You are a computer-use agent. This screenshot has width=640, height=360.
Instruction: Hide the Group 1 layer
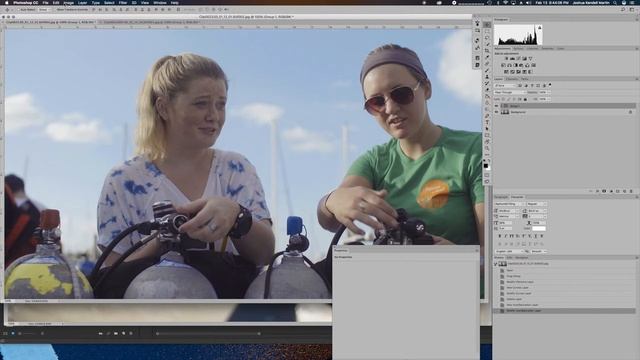pos(496,106)
